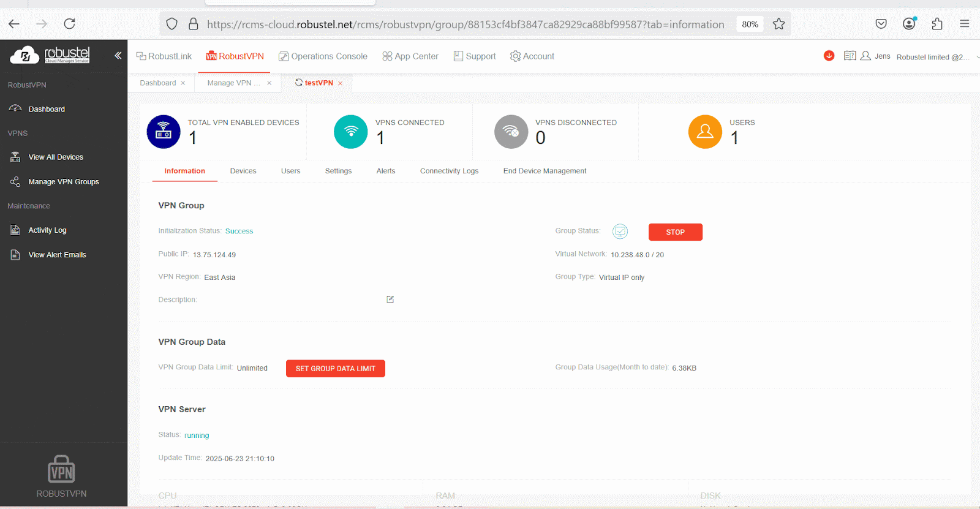Screen dimensions: 980x509
Task: Open the Account menu
Action: click(x=532, y=56)
